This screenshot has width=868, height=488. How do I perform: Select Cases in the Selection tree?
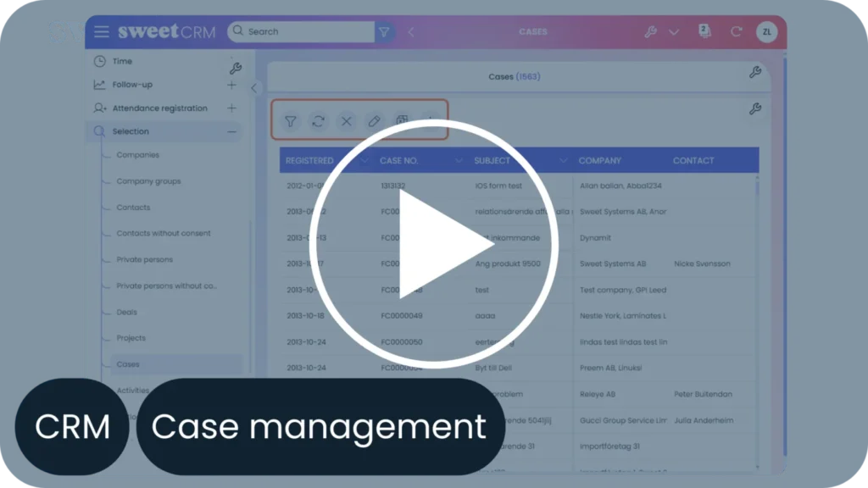tap(128, 364)
